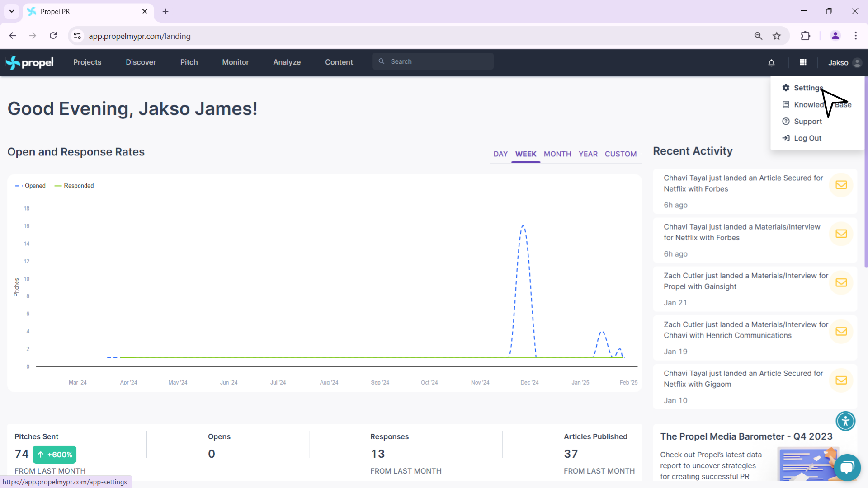Switch chart range to DAY

(x=500, y=154)
